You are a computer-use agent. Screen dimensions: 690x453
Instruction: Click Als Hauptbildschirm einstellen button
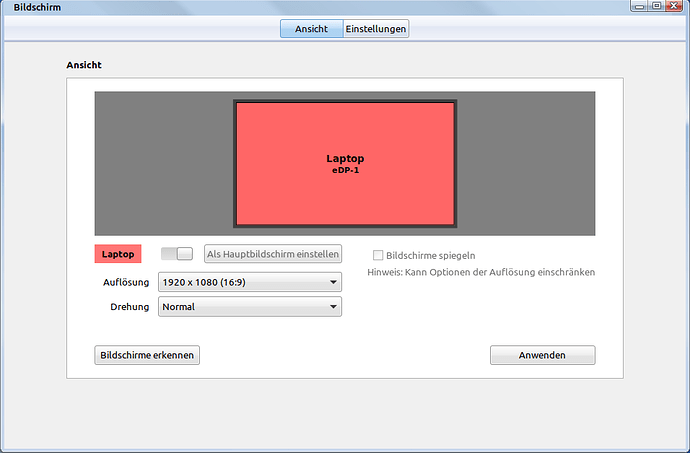(273, 254)
